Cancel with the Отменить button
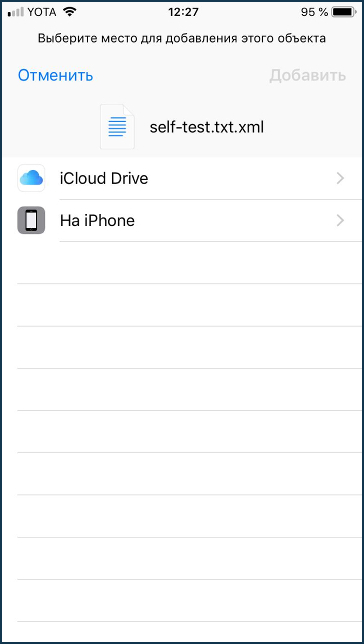 point(55,76)
